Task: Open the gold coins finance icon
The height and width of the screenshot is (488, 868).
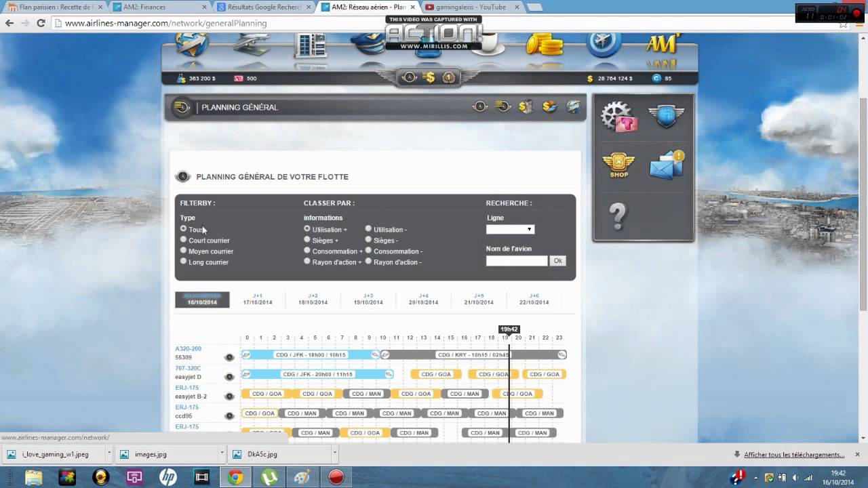Action: point(544,45)
